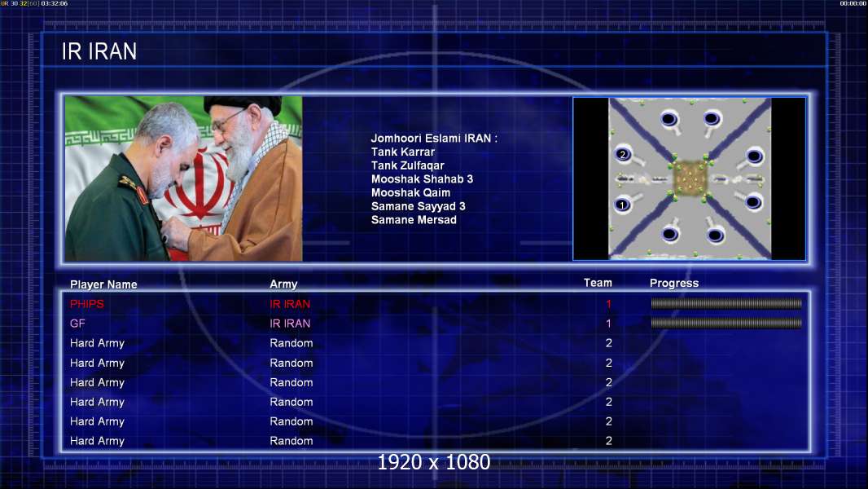The height and width of the screenshot is (489, 868).
Task: Click the 'Samane Mersad' line
Action: [x=414, y=220]
